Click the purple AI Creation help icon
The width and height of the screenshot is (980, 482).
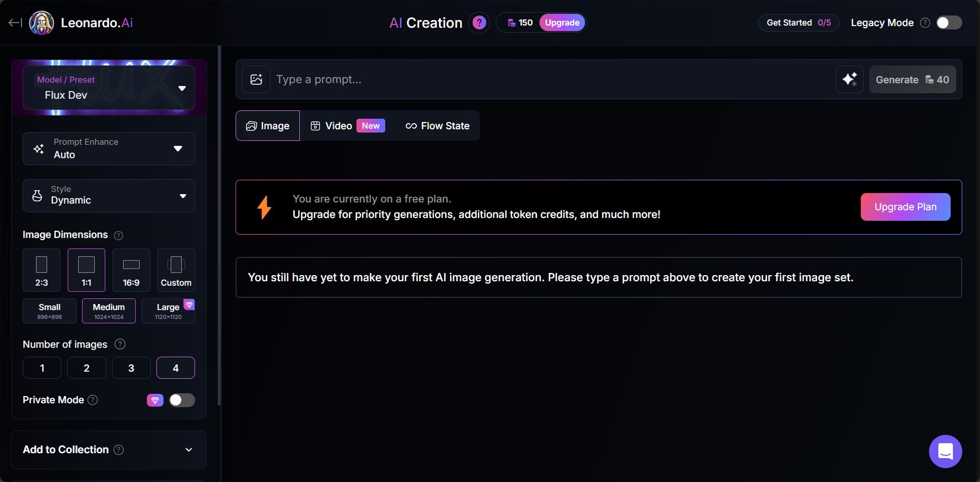[479, 23]
